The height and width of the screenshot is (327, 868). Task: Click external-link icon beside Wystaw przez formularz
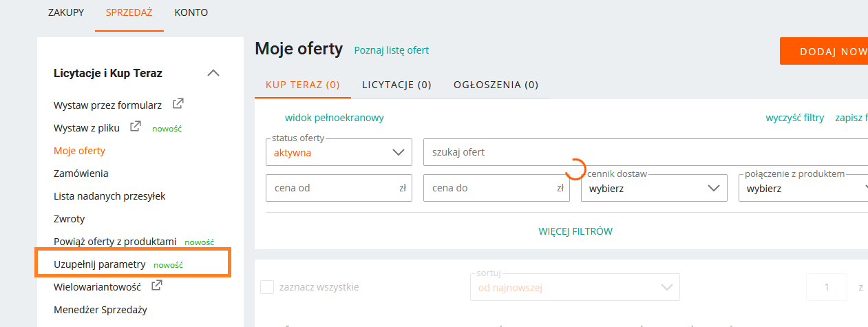tap(178, 105)
